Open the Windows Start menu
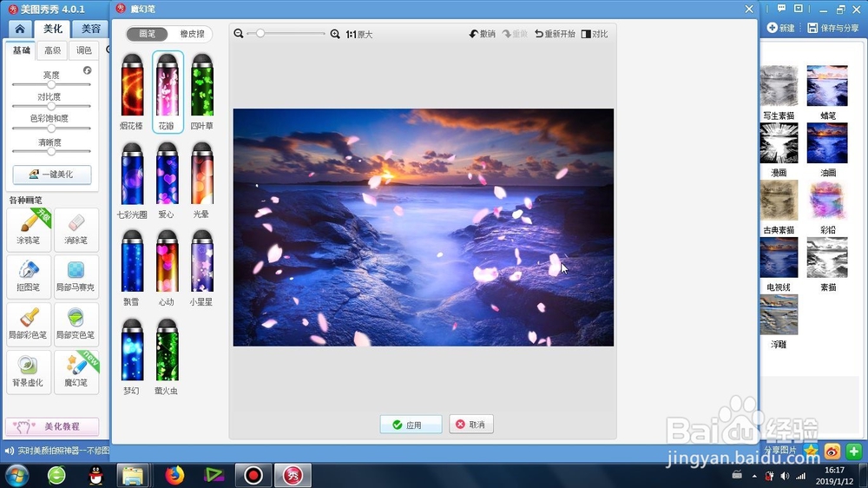The width and height of the screenshot is (868, 488). (x=16, y=475)
